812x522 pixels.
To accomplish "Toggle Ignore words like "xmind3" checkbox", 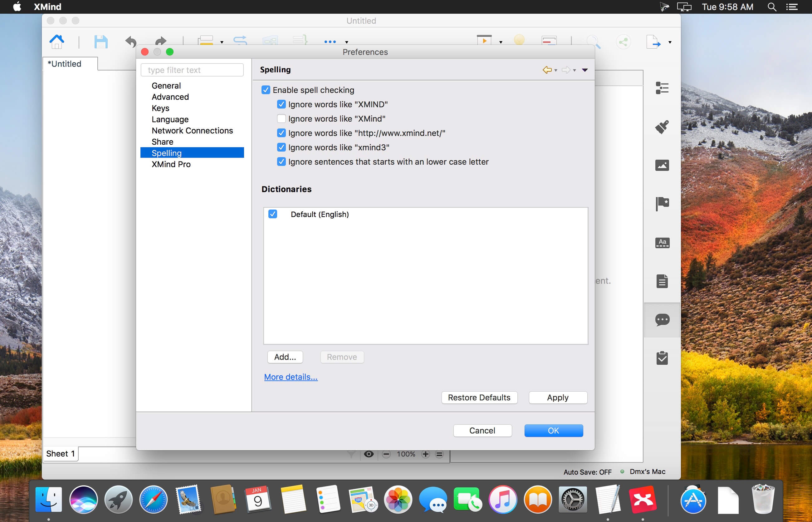I will (x=281, y=147).
